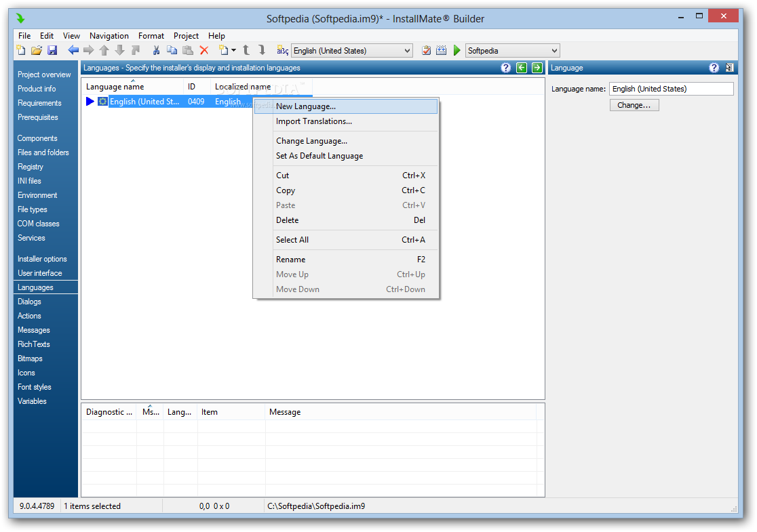Open the Help menu
The height and width of the screenshot is (532, 757).
coord(217,36)
